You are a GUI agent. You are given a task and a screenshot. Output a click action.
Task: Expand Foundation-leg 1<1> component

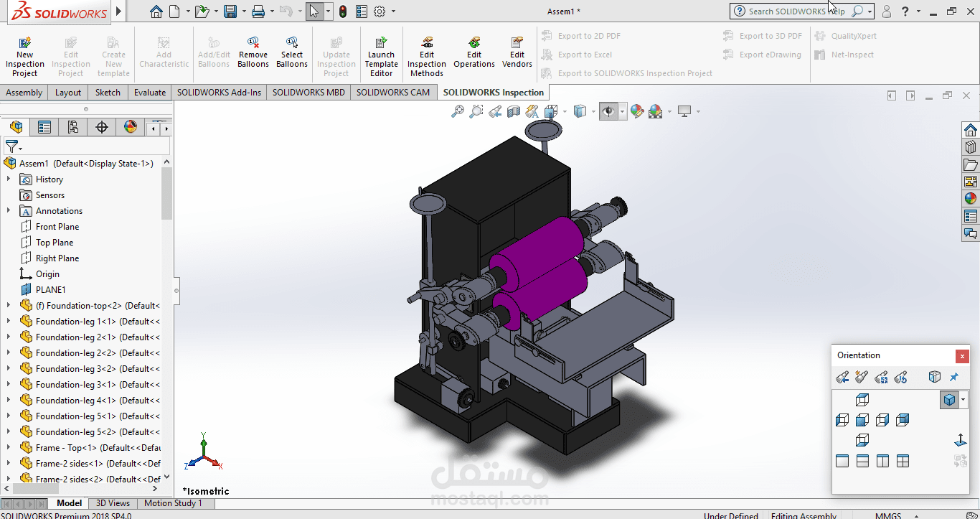pos(9,322)
